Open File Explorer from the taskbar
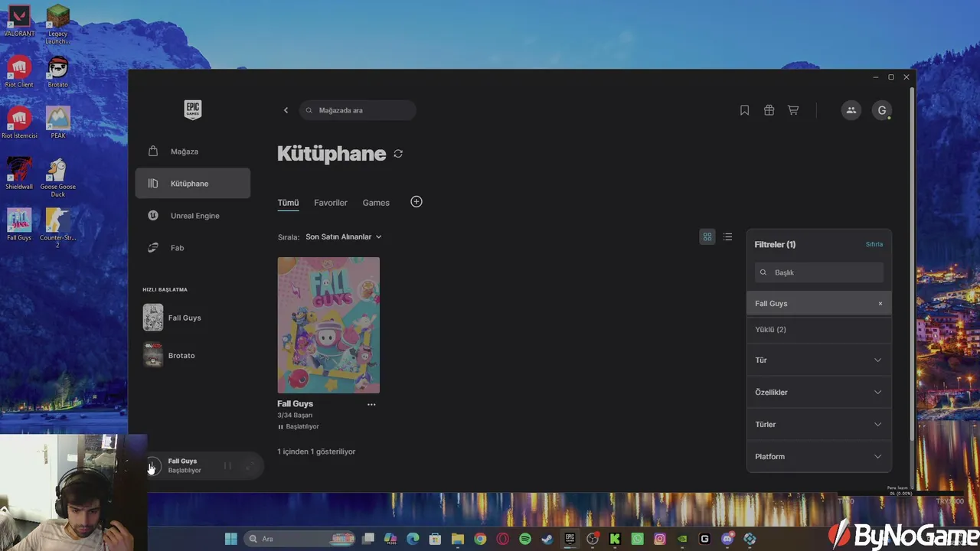This screenshot has width=980, height=551. point(458,539)
